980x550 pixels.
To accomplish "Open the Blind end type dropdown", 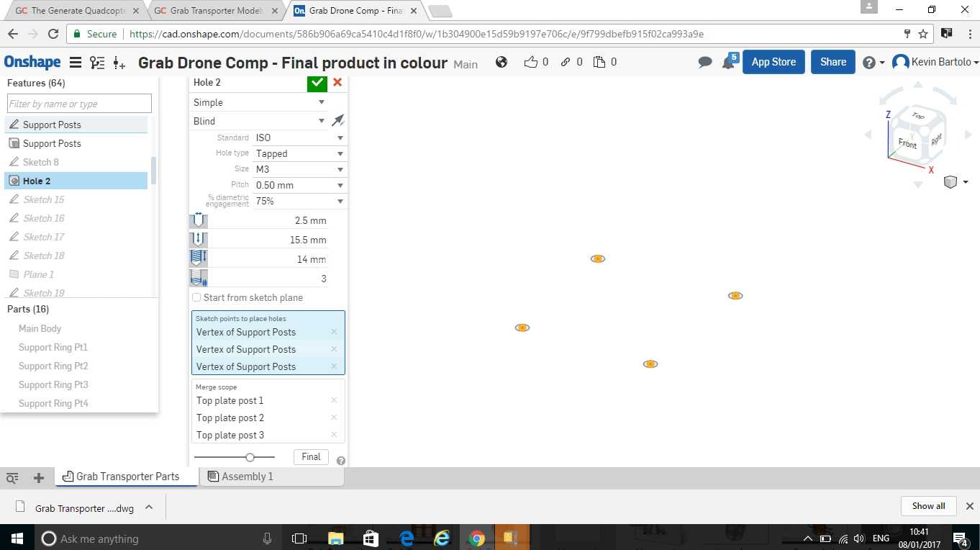I will tap(259, 121).
